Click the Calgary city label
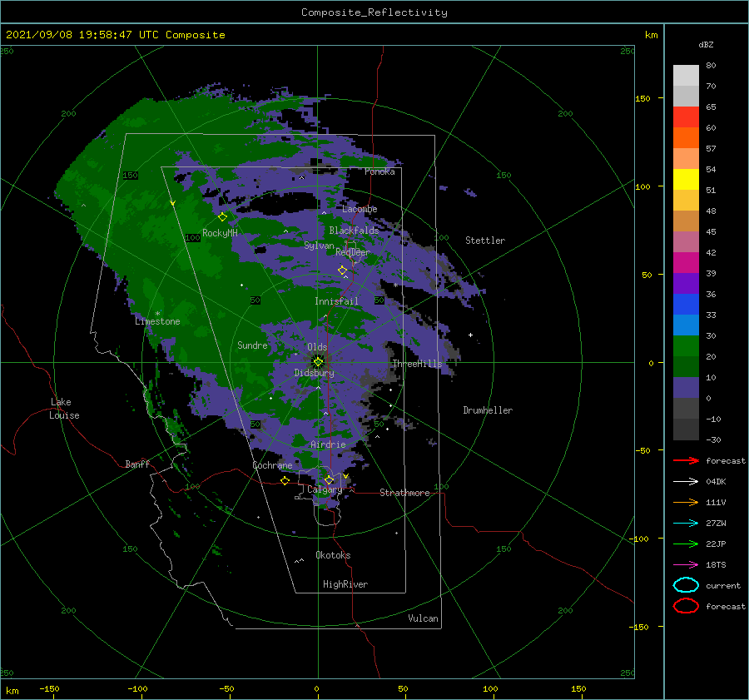 pyautogui.click(x=325, y=489)
